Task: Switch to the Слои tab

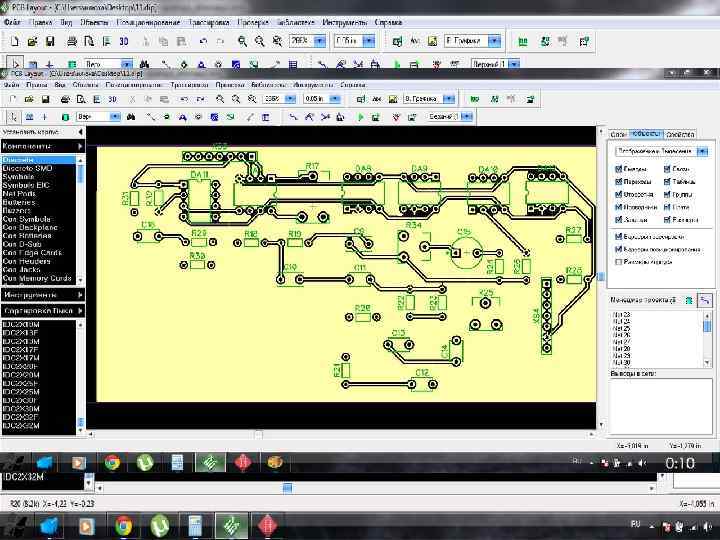Action: [618, 134]
